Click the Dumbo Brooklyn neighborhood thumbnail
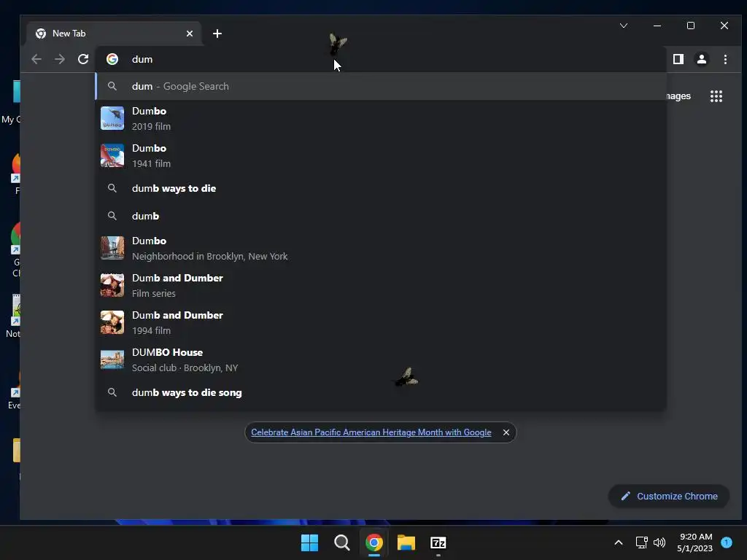 112,248
